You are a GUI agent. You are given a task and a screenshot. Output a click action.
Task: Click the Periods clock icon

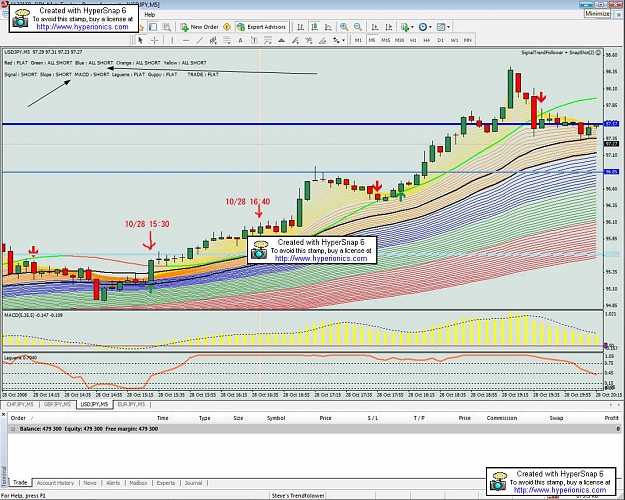(423, 27)
